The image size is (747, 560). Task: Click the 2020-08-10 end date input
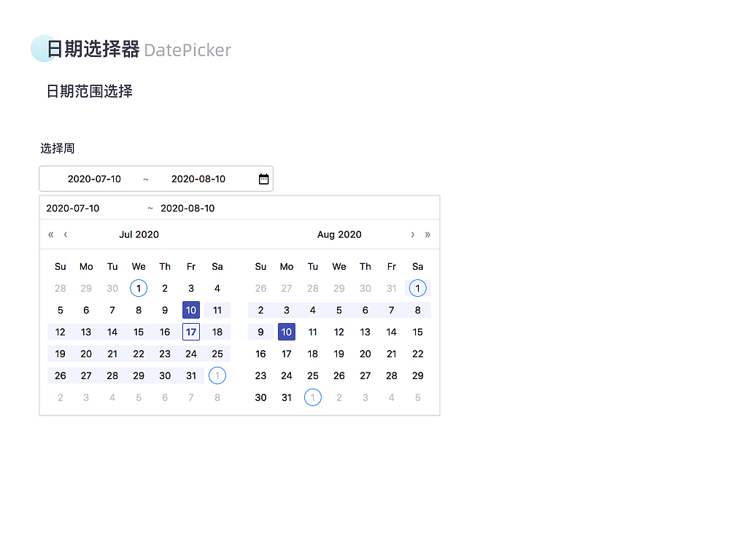tap(198, 179)
